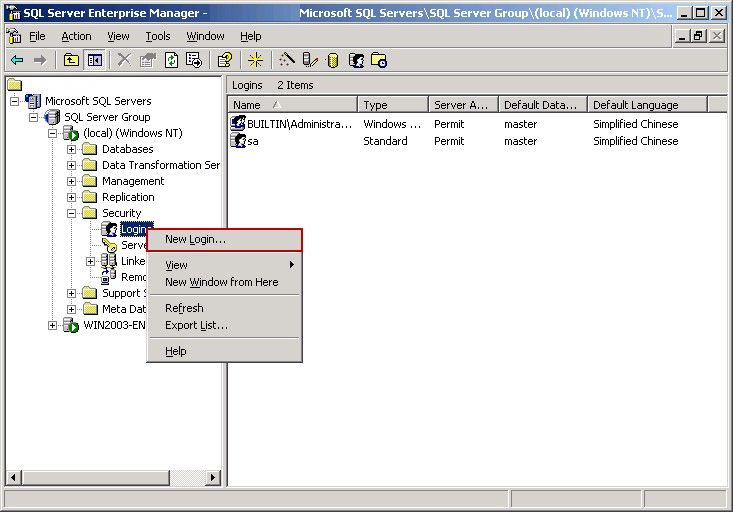
Task: Click the New Database cylinder icon
Action: pyautogui.click(x=333, y=60)
